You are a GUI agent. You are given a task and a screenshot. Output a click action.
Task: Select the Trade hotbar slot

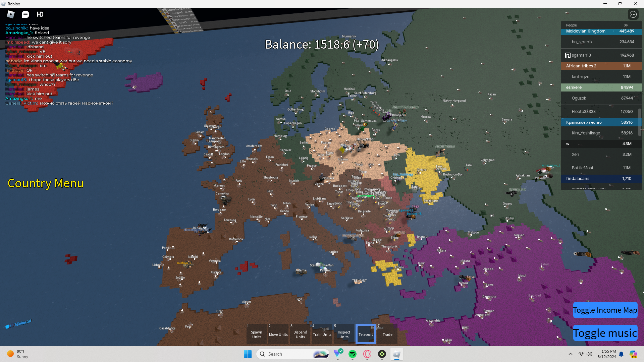coord(387,334)
